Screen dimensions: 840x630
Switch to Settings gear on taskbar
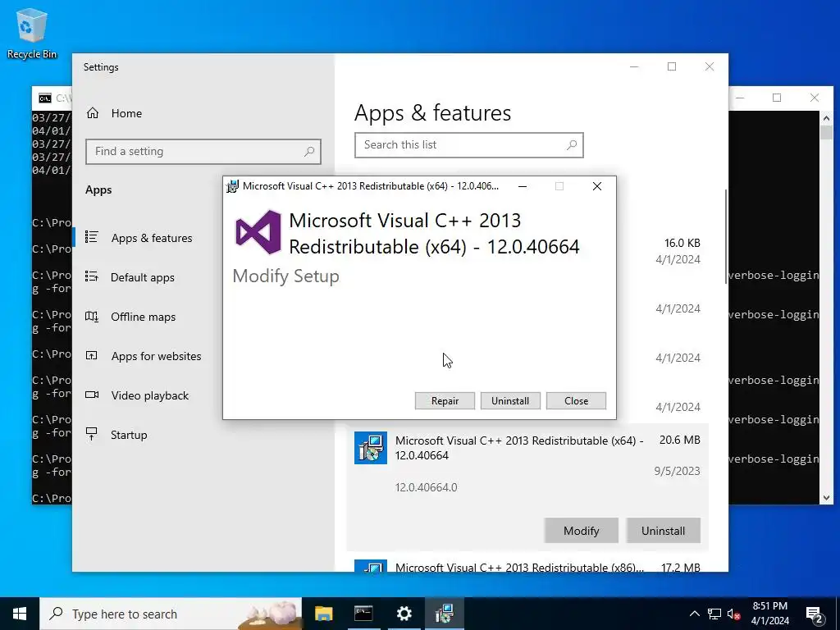(404, 614)
